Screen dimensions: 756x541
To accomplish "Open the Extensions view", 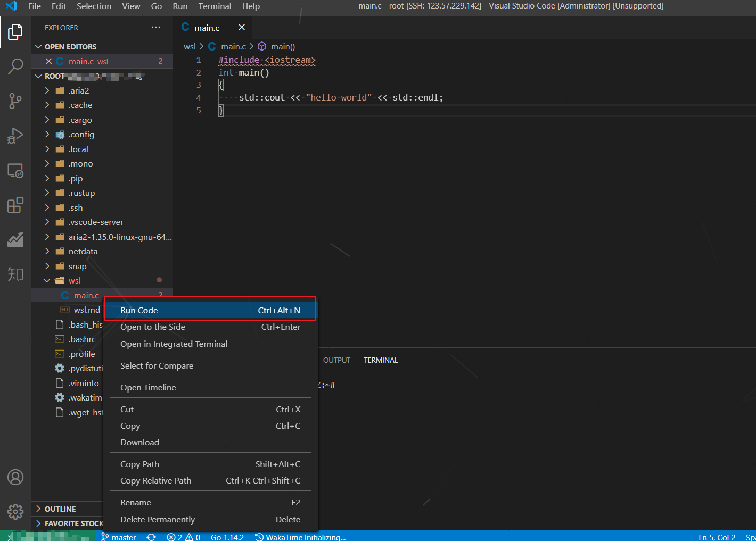I will point(15,205).
